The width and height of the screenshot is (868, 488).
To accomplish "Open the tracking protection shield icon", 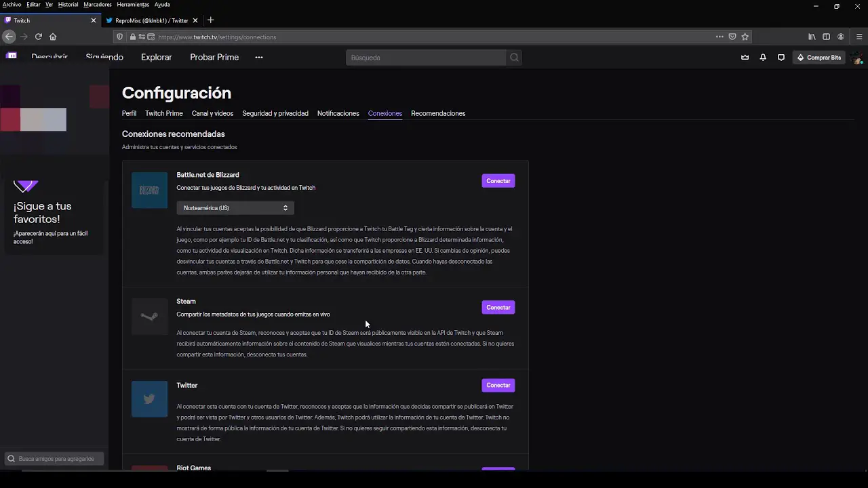I will tap(120, 37).
